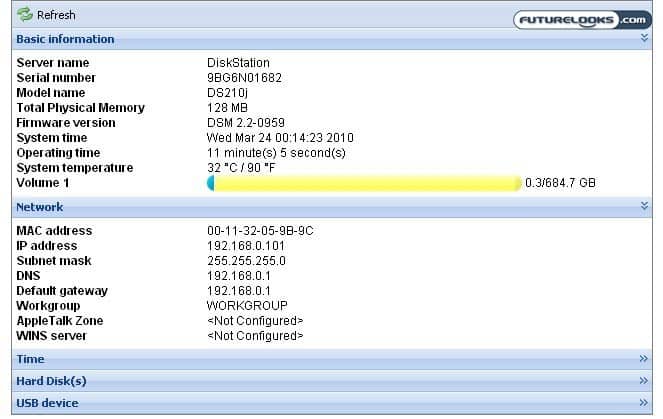663x419 pixels.
Task: Click the IP address value 192.168.0.101
Action: pos(244,246)
